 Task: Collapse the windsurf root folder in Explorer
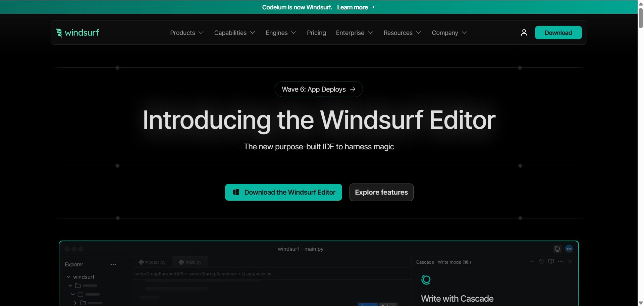coord(68,277)
